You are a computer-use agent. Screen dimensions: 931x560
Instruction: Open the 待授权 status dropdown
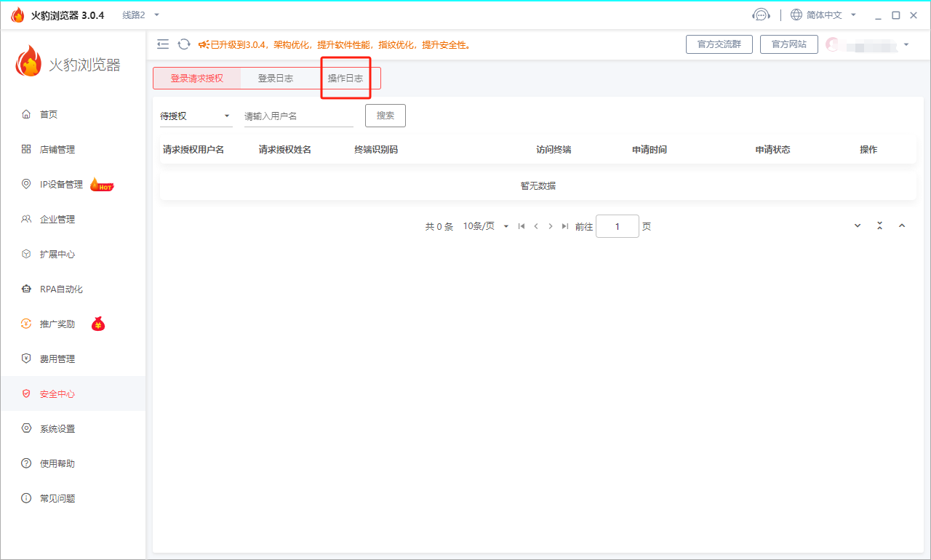196,115
